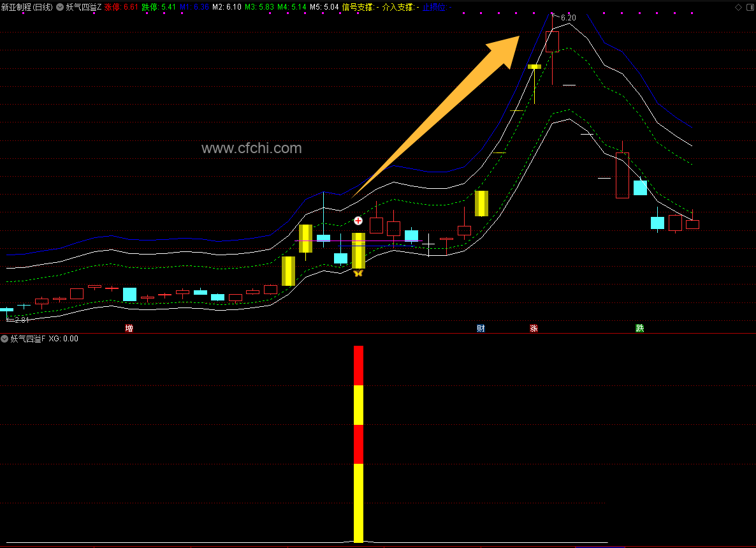Click the butterfly signal icon below candle
Image resolution: width=756 pixels, height=548 pixels.
pos(358,274)
